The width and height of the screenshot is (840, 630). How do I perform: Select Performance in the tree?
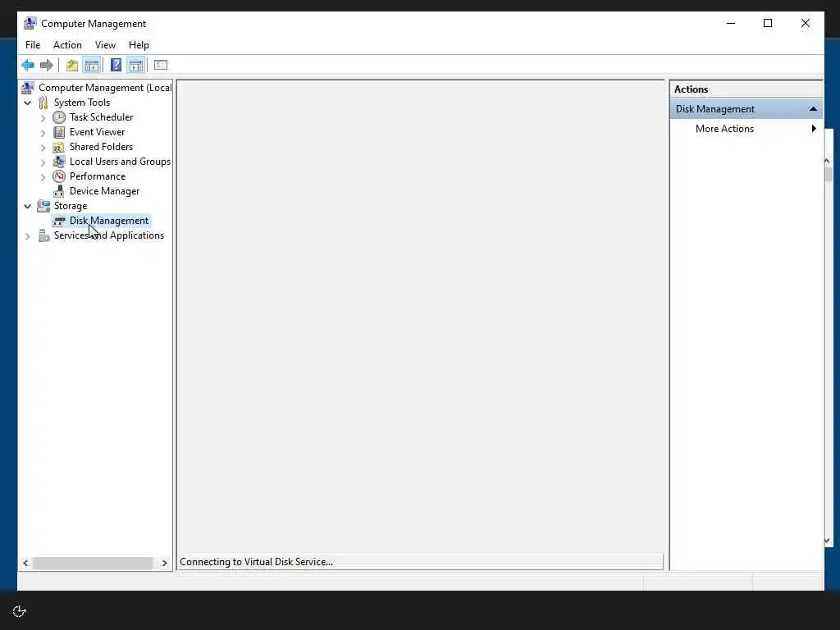(98, 176)
